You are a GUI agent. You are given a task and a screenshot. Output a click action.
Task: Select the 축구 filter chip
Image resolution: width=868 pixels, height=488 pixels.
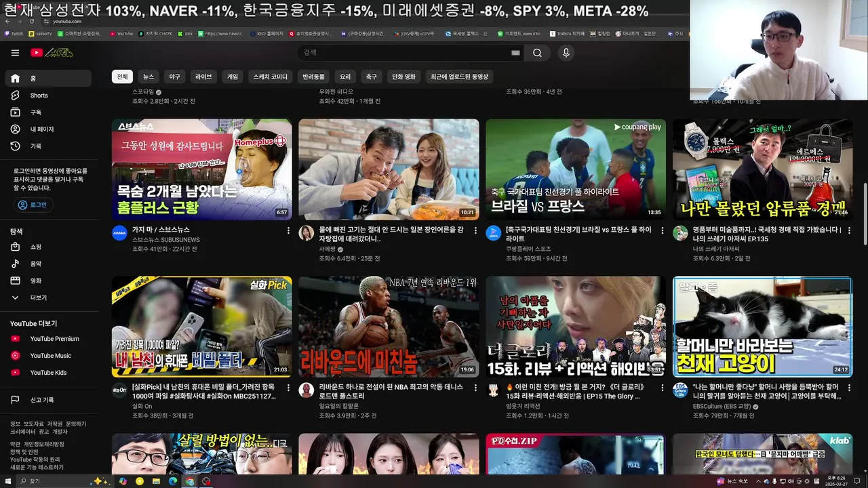pyautogui.click(x=372, y=77)
